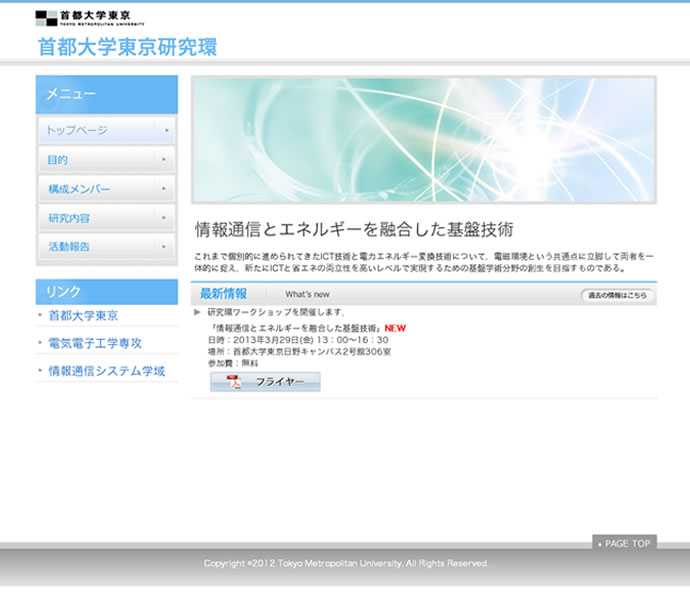Click the header banner image

424,140
